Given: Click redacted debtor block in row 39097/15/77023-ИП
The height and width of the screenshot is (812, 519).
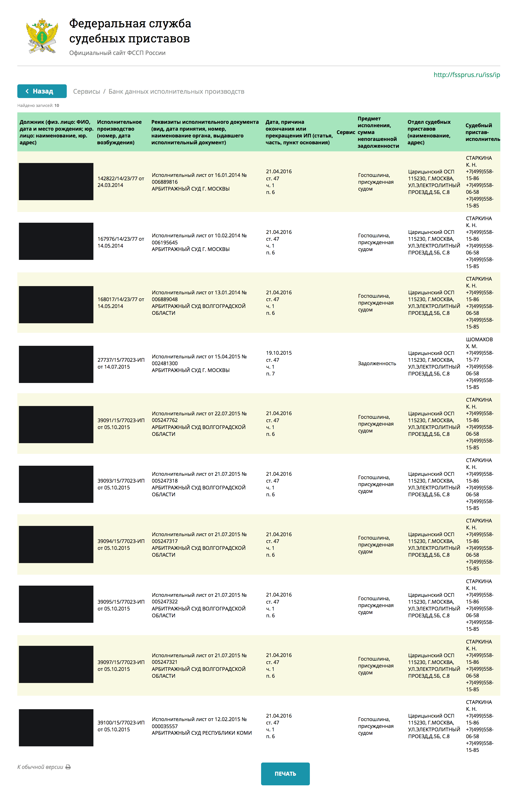Looking at the screenshot, I should coord(56,664).
